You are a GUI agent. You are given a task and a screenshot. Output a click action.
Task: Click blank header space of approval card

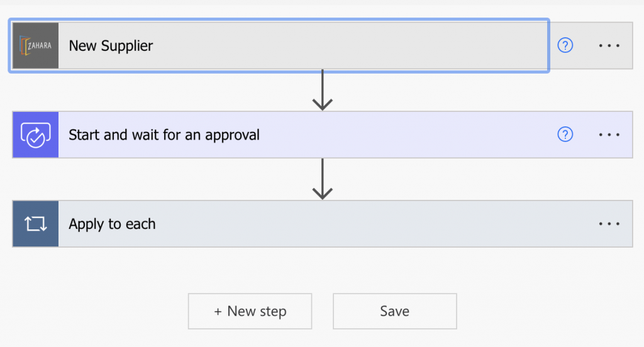407,135
